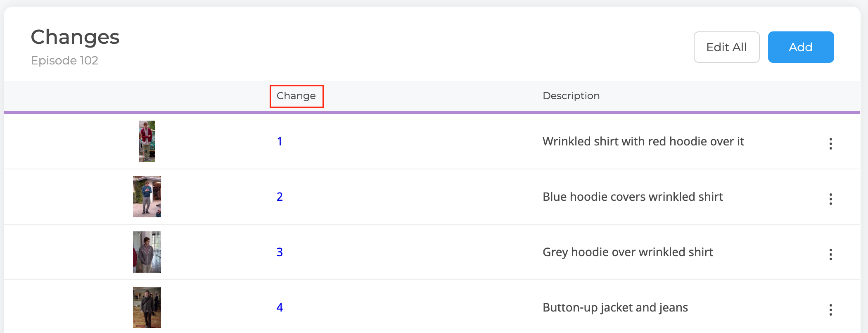Open change number 1 link
This screenshot has width=868, height=333.
280,141
